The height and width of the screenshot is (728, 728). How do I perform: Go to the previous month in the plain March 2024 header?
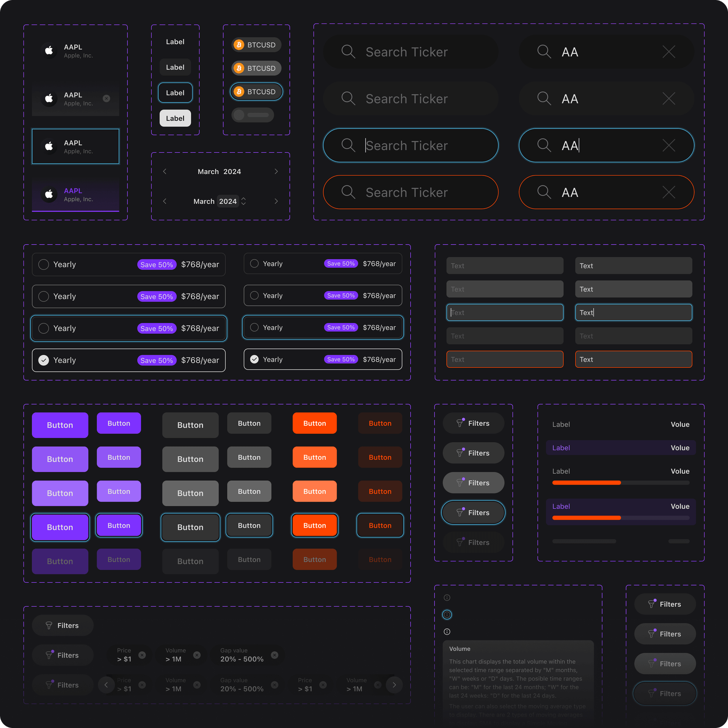point(165,172)
